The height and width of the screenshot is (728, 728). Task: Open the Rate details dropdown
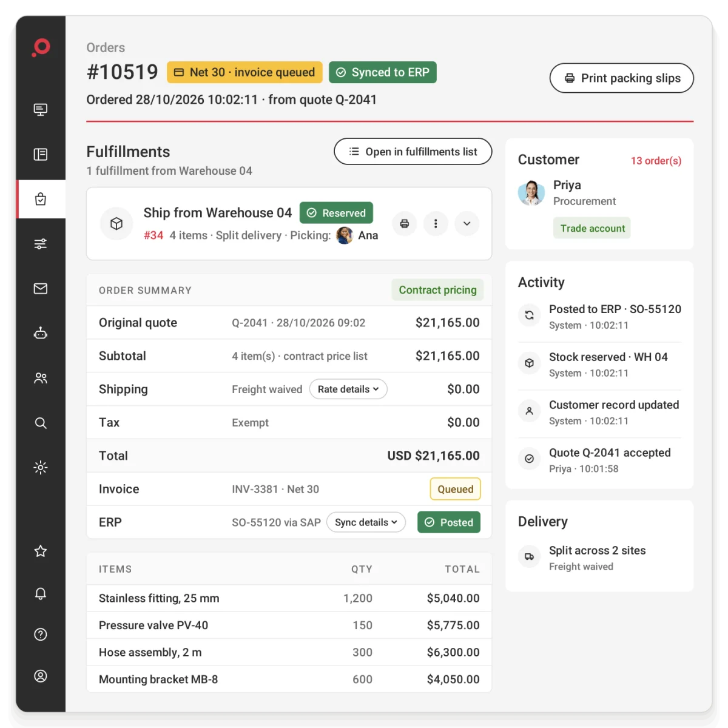coord(348,389)
